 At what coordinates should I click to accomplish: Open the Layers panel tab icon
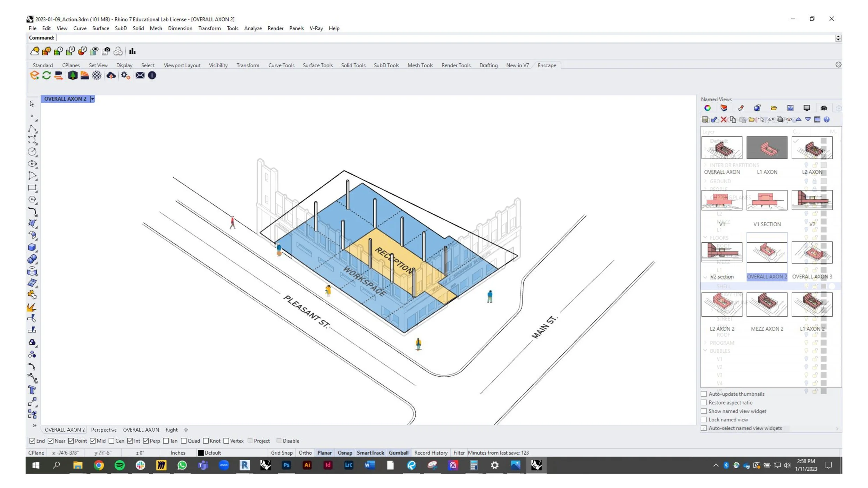724,108
